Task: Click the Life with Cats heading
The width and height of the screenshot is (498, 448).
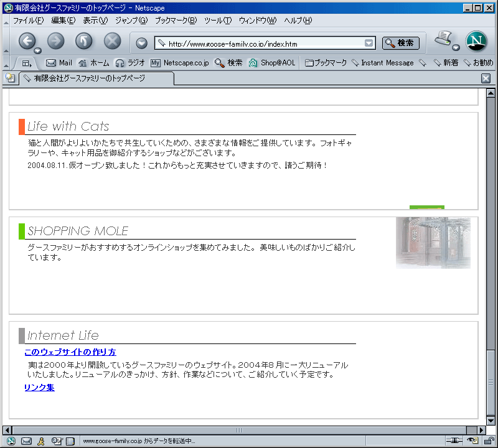Action: click(x=68, y=126)
